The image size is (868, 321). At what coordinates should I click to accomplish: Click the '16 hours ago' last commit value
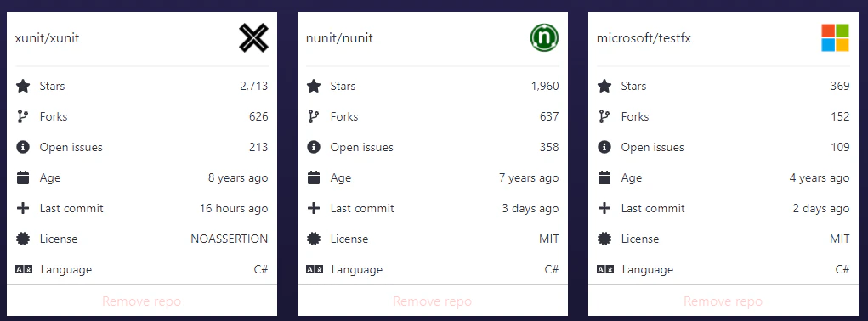pyautogui.click(x=234, y=208)
